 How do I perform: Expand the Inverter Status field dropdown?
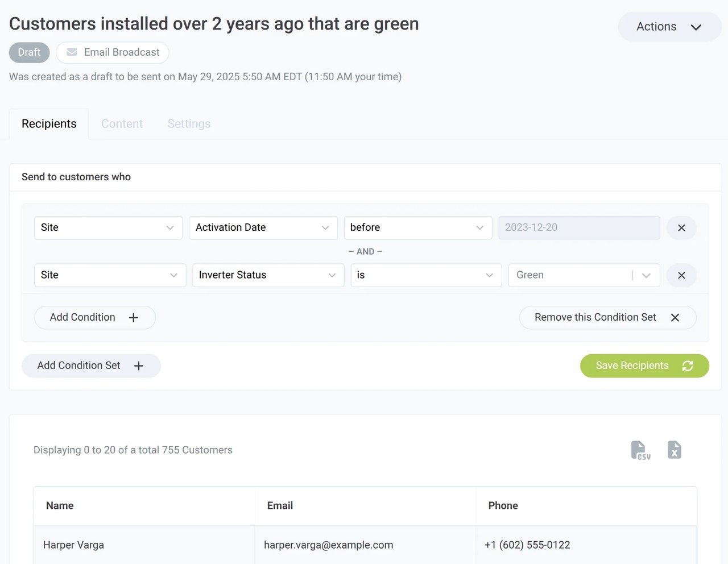click(x=268, y=275)
